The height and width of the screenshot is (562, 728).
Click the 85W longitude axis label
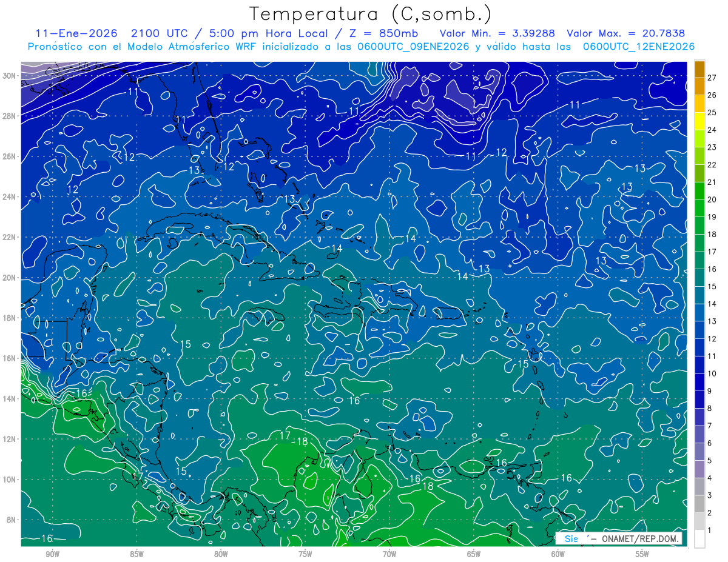(x=136, y=554)
